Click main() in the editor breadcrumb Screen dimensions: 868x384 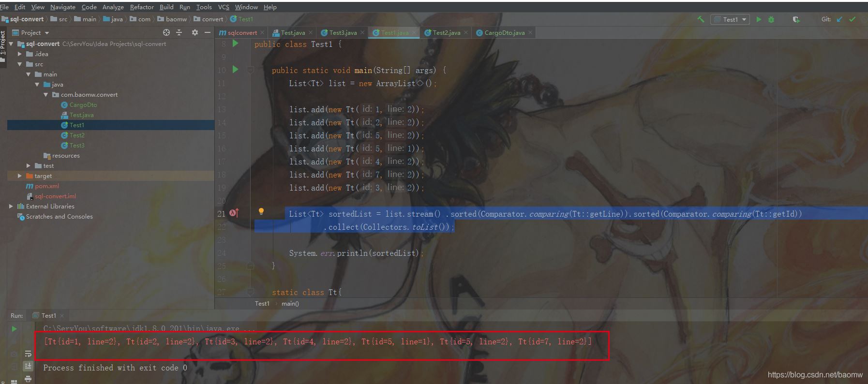pos(290,304)
